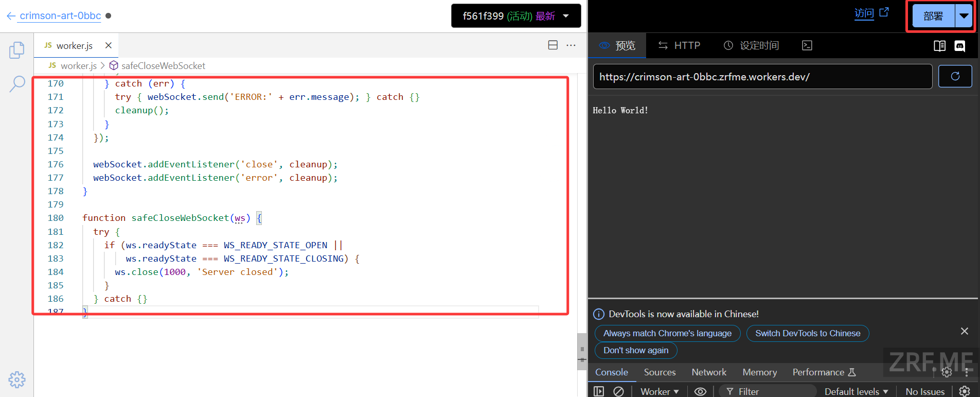Viewport: 980px width, 397px height.
Task: Toggle live expression eye icon
Action: pyautogui.click(x=700, y=391)
